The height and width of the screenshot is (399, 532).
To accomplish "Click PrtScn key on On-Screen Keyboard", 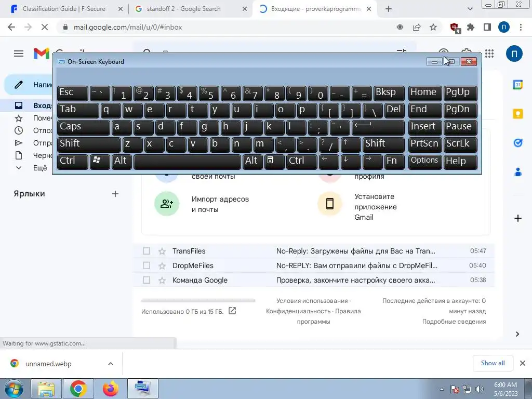I will [425, 144].
